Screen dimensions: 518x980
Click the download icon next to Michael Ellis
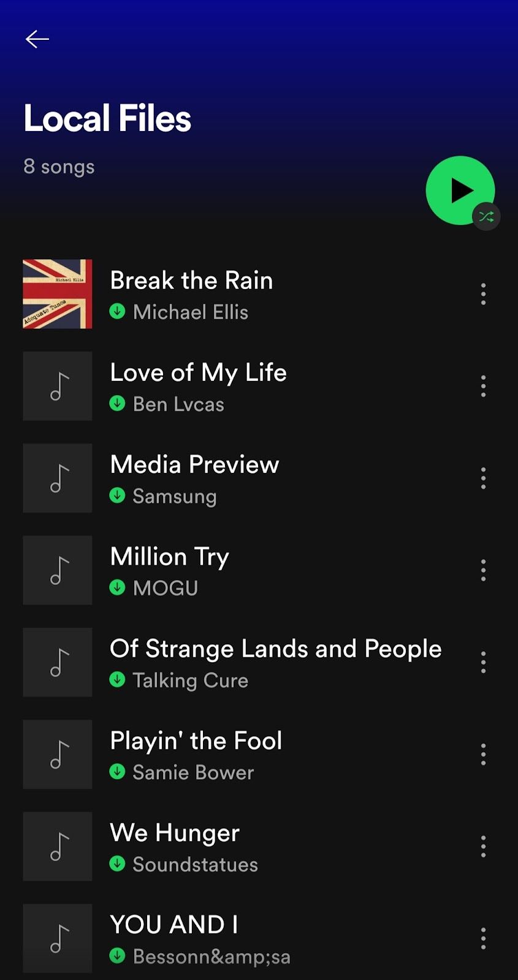(117, 311)
